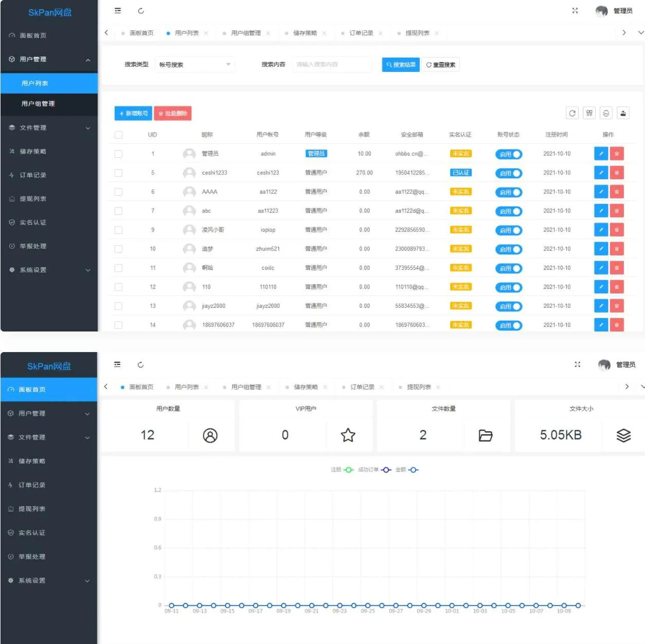The height and width of the screenshot is (644, 645).
Task: Select the highlighted 用户列表 sidebar submenu item
Action: pyautogui.click(x=35, y=83)
